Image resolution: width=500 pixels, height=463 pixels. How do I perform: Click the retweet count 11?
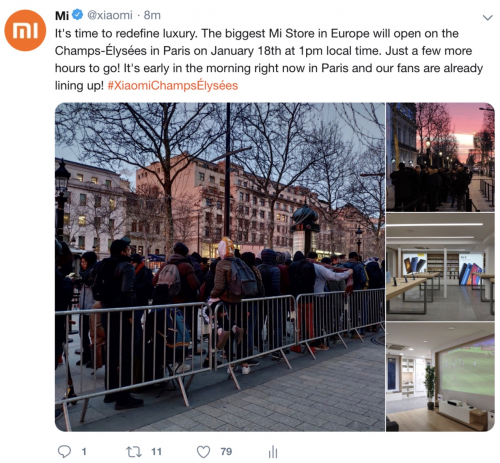pos(156,452)
